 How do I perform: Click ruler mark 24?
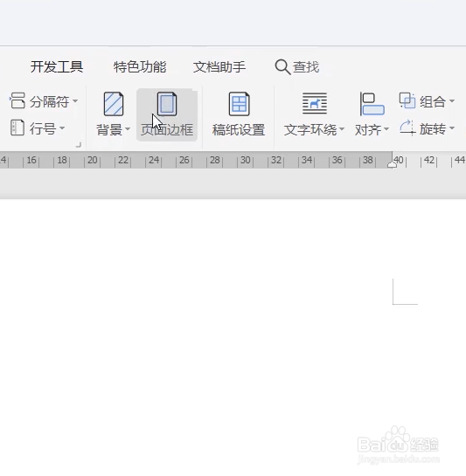(154, 160)
